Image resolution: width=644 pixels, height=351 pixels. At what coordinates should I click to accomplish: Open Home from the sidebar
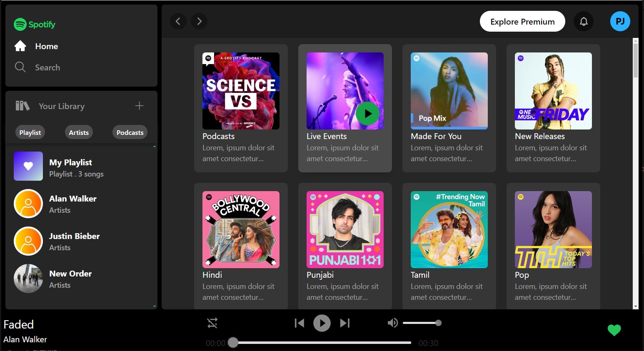[36, 46]
